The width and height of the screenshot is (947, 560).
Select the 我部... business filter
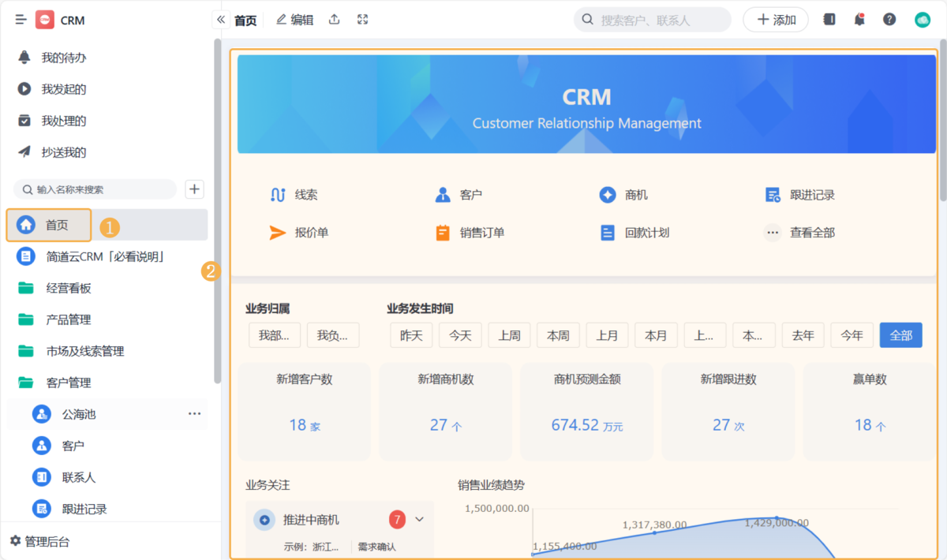[275, 335]
